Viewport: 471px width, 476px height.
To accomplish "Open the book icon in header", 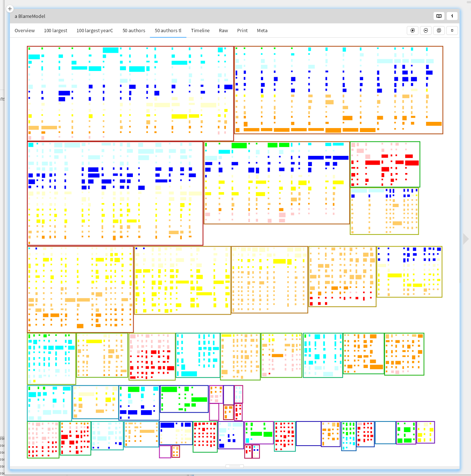I will coord(439,16).
